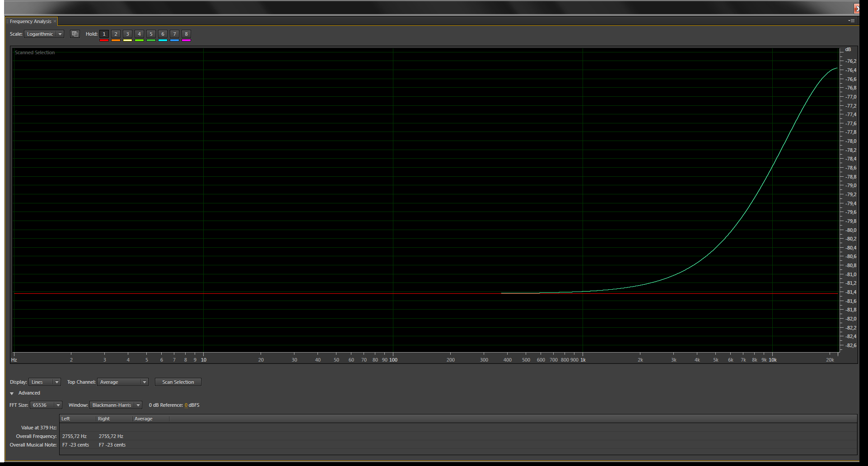
Task: Click the -82,6 value on the dB axis
Action: 851,345
